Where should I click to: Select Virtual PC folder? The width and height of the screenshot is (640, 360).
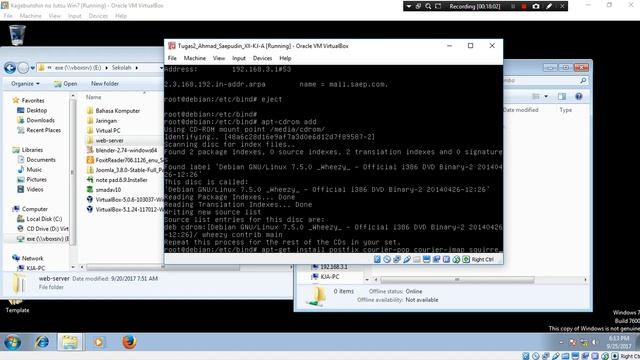click(x=104, y=131)
